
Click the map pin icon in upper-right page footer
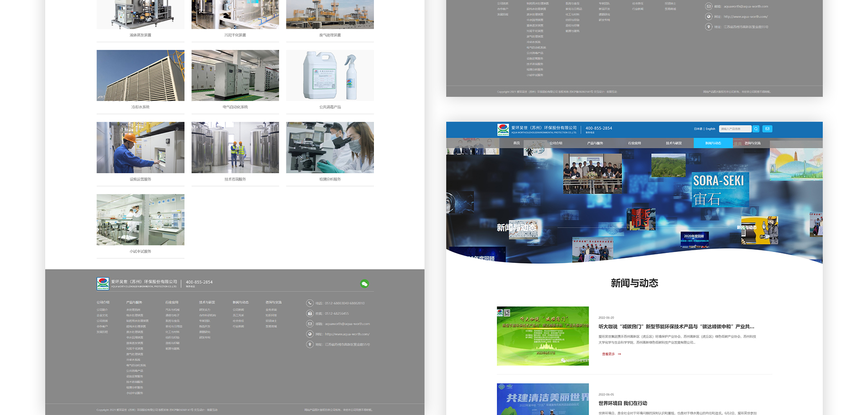click(x=709, y=27)
